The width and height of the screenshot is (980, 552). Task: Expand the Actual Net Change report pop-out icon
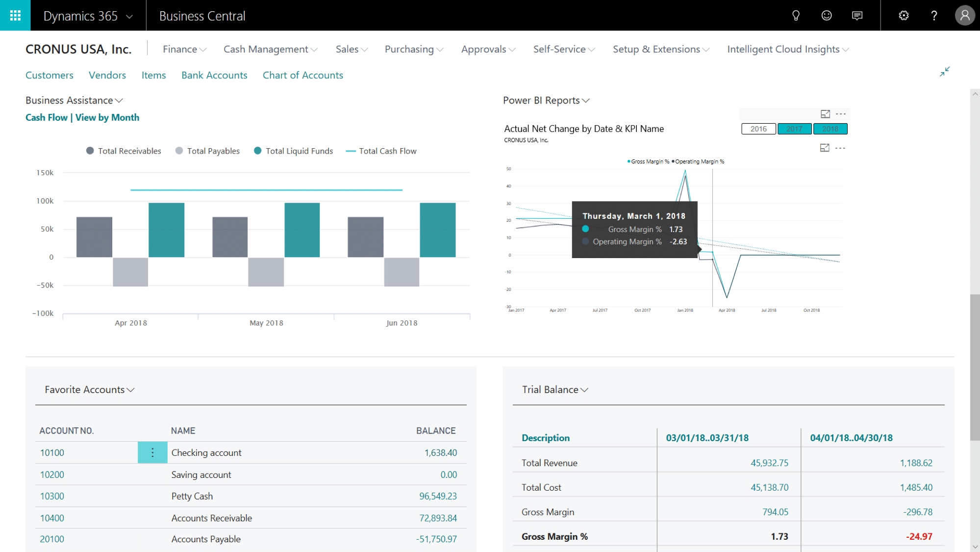[x=825, y=113]
